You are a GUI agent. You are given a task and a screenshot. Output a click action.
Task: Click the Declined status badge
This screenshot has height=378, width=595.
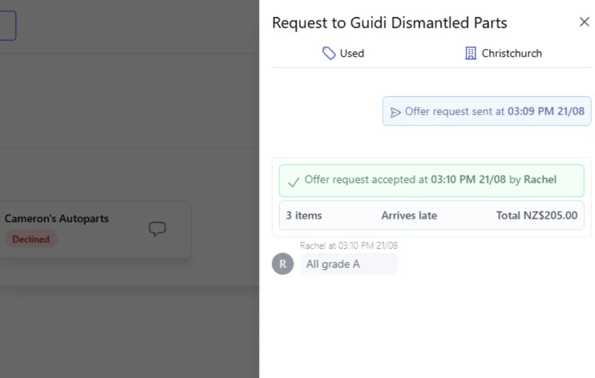click(31, 239)
